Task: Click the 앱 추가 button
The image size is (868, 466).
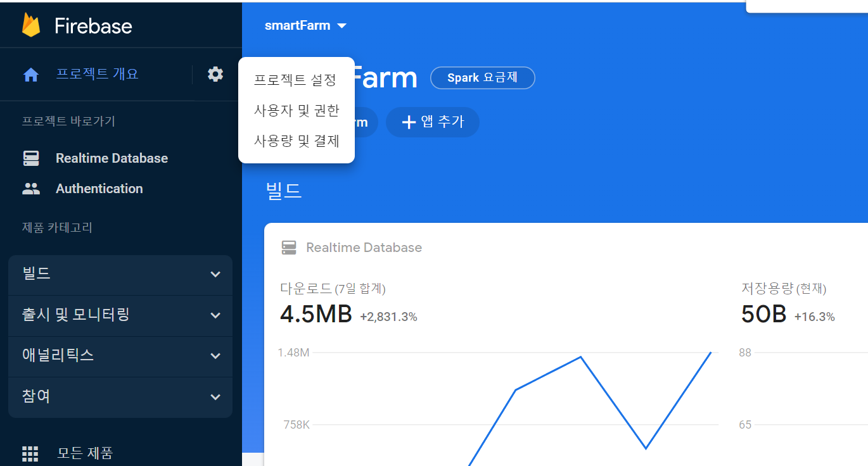Action: click(x=433, y=122)
